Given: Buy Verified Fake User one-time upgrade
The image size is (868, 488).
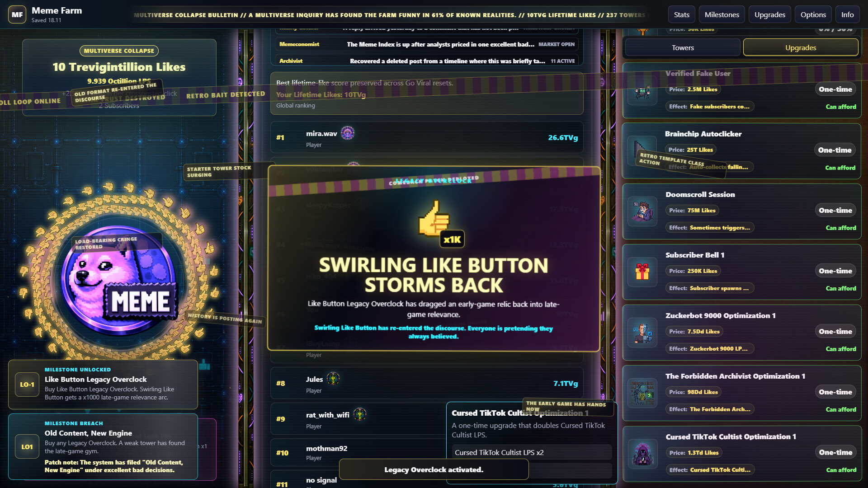Looking at the screenshot, I should pyautogui.click(x=835, y=89).
